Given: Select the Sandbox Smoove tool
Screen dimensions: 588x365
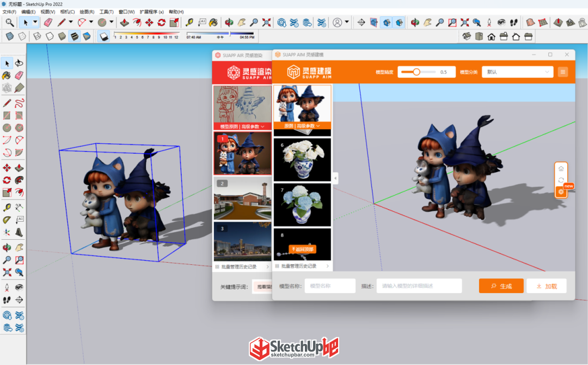Looking at the screenshot, I should (x=558, y=22).
